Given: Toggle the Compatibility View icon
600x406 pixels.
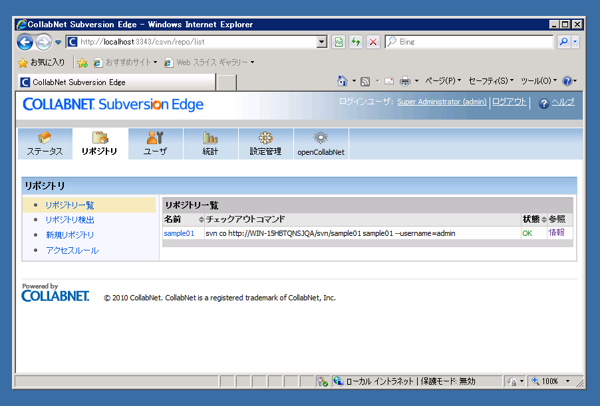Looking at the screenshot, I should click(x=339, y=42).
